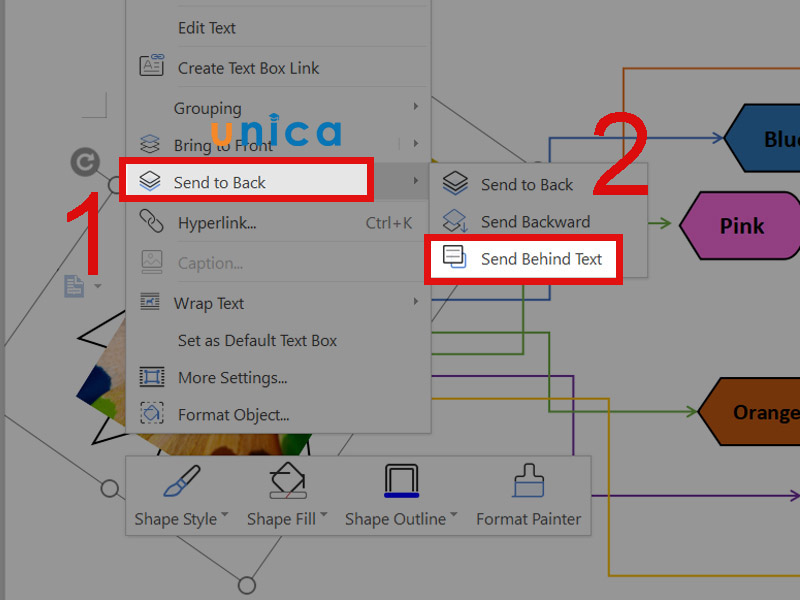Click the Send Backward icon
Viewport: 800px width, 600px height.
tap(454, 221)
